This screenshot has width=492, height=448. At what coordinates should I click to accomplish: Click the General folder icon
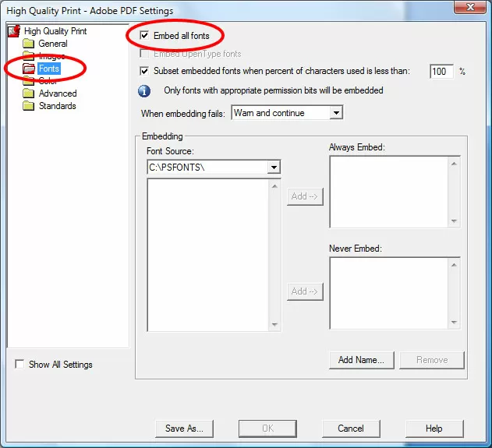pyautogui.click(x=29, y=44)
